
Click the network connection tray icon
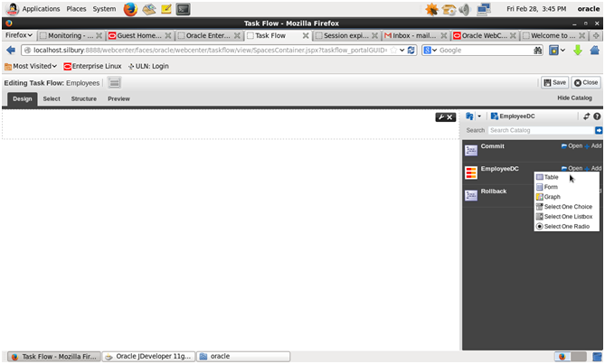tap(484, 9)
